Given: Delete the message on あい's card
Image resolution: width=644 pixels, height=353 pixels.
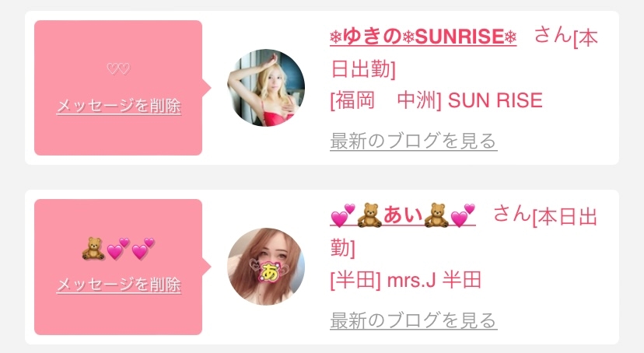Looking at the screenshot, I should tap(119, 285).
